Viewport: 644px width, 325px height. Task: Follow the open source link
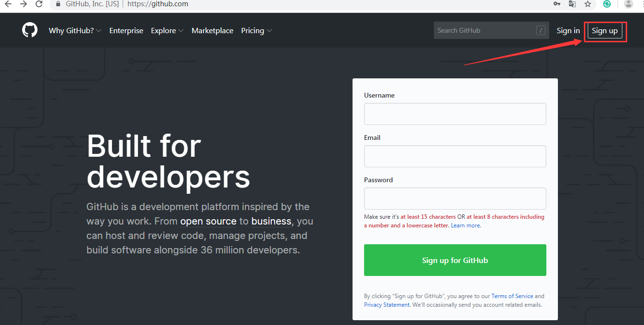click(x=208, y=221)
